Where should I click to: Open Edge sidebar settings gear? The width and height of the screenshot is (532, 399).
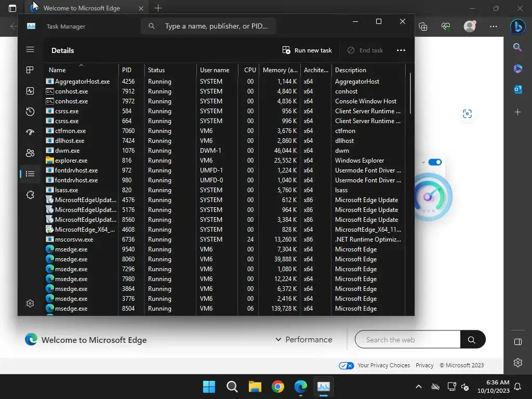click(x=518, y=363)
